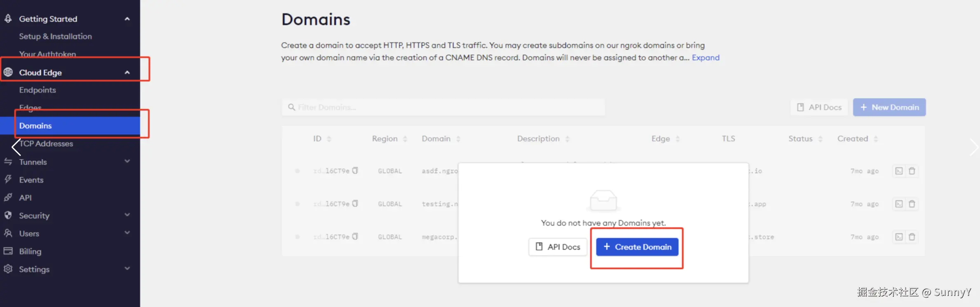Expand the Users section chevron
The height and width of the screenshot is (307, 980).
click(127, 233)
